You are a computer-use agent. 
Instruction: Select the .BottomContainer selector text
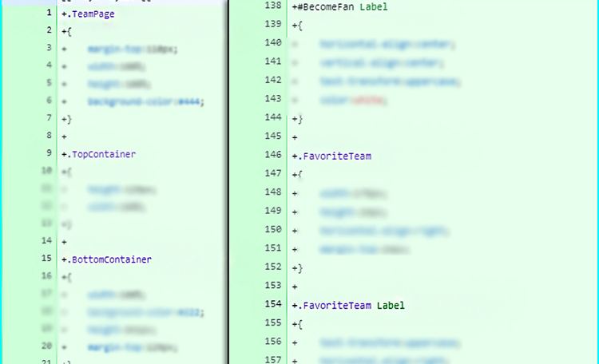click(x=109, y=259)
